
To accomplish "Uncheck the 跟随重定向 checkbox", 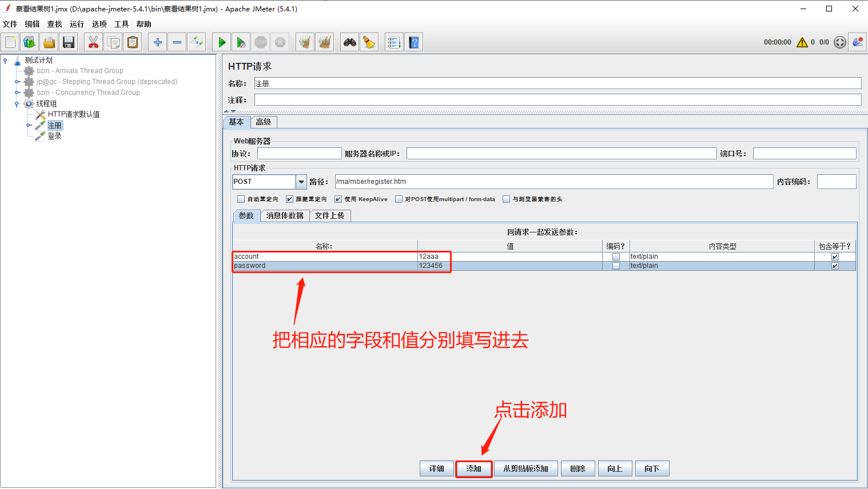I will click(x=289, y=199).
